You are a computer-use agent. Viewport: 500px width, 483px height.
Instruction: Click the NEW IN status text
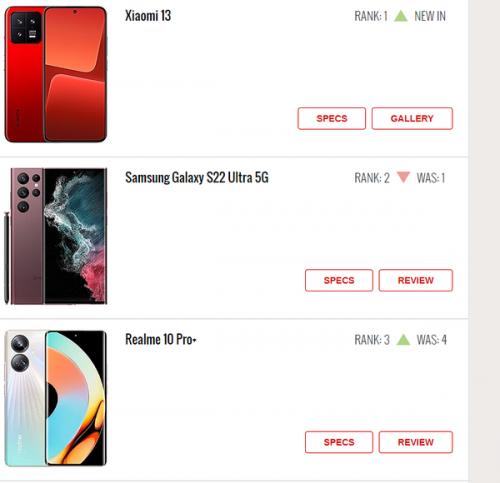[430, 16]
